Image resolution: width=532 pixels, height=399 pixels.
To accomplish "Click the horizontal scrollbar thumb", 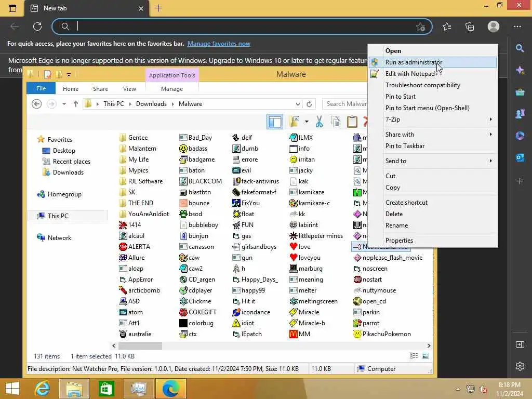I will point(140,345).
